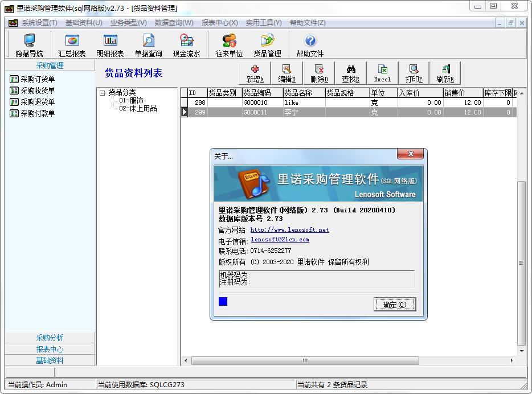Open the 系统设置(T) menu

coord(39,23)
